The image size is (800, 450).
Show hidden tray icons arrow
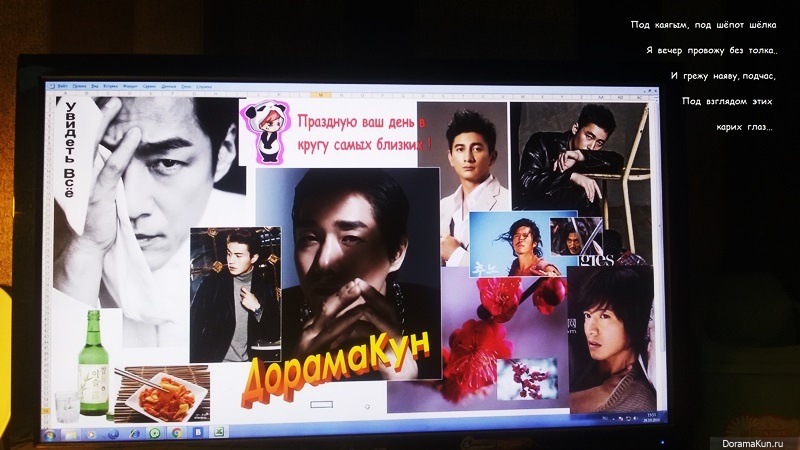[x=614, y=418]
